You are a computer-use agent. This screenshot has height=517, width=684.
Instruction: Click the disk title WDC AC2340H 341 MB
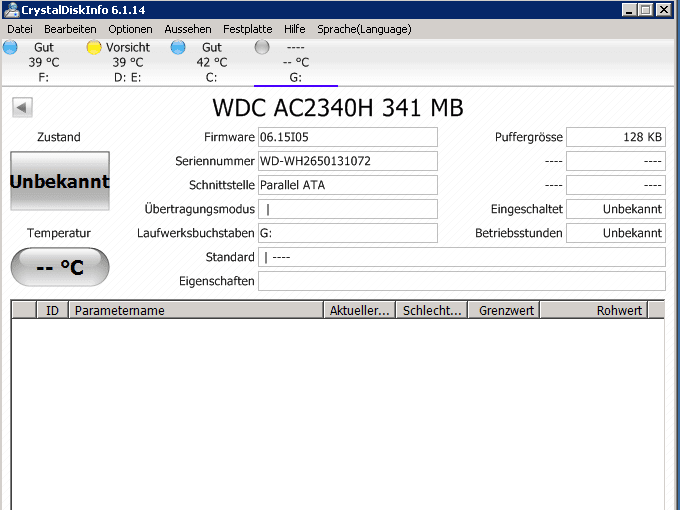pos(338,107)
